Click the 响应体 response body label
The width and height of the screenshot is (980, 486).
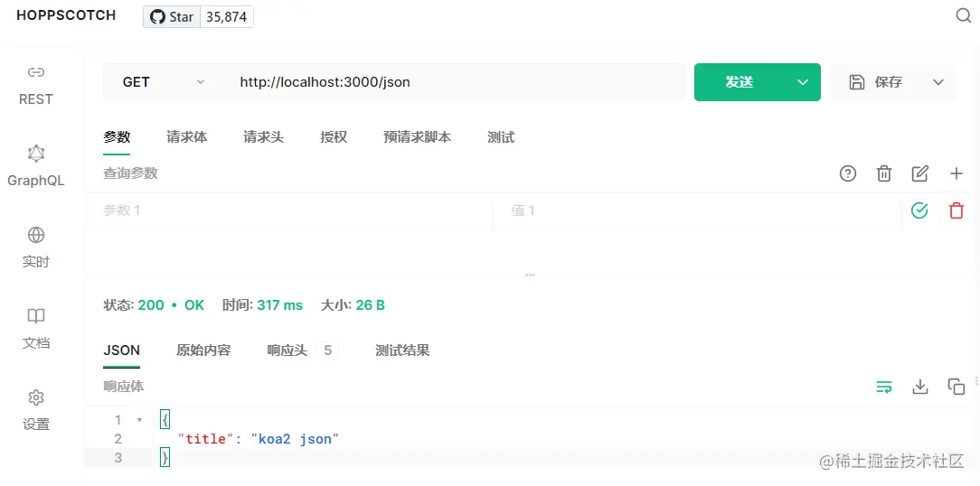coord(124,387)
